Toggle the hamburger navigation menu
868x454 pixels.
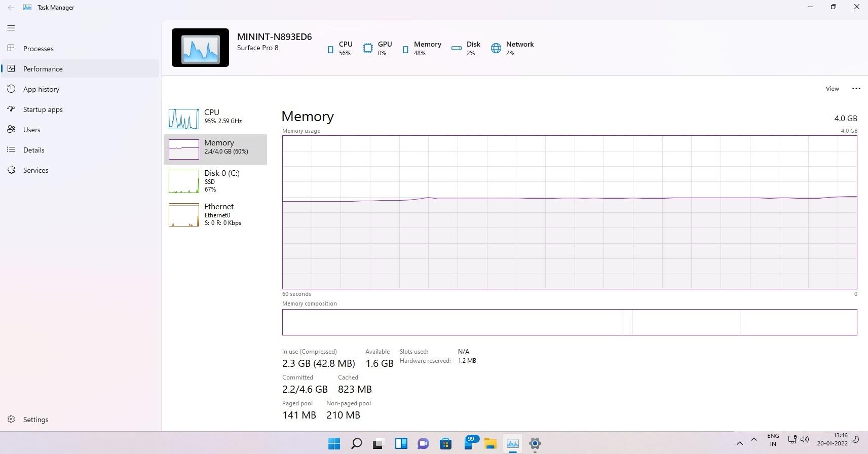11,28
